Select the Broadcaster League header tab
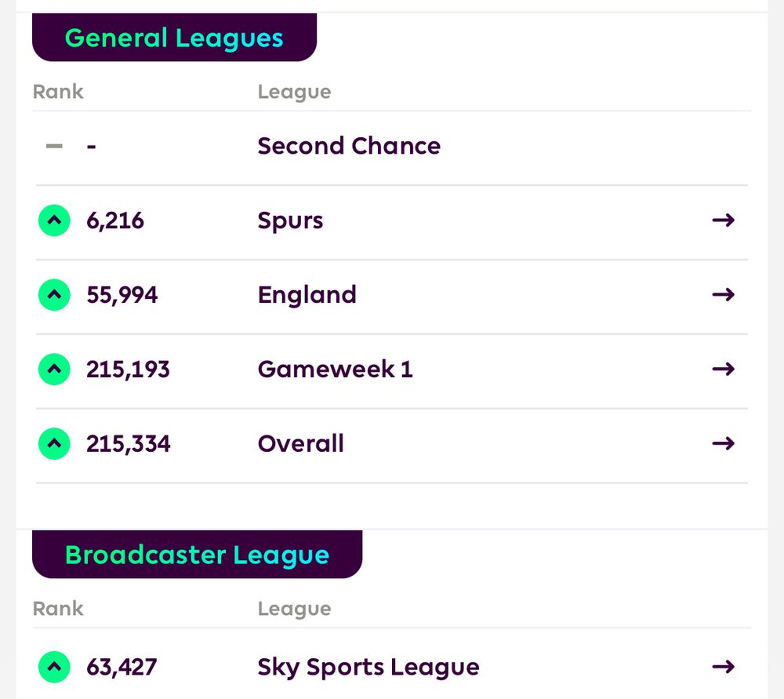 coord(197,555)
